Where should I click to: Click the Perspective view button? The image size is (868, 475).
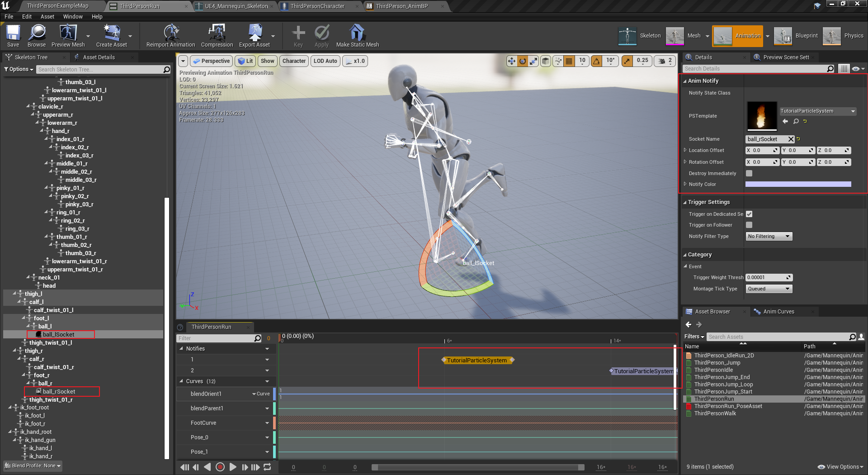[211, 61]
